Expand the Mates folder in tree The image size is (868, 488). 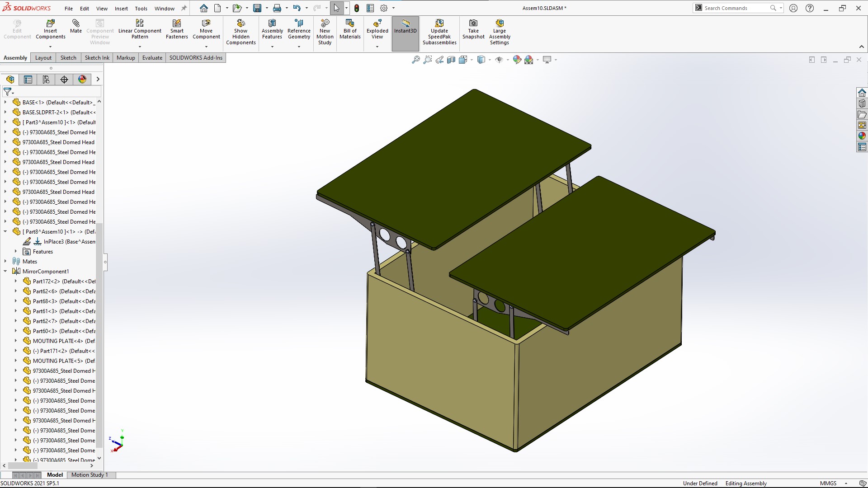[5, 261]
